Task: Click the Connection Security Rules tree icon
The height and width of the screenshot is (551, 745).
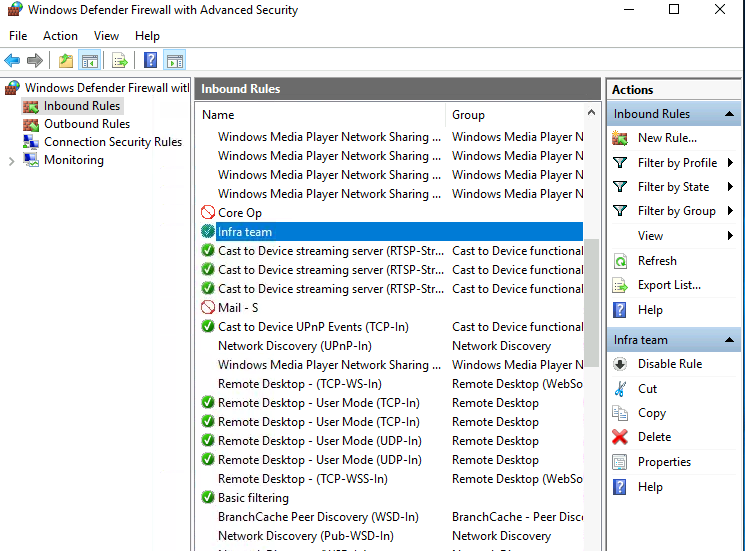Action: pyautogui.click(x=31, y=142)
